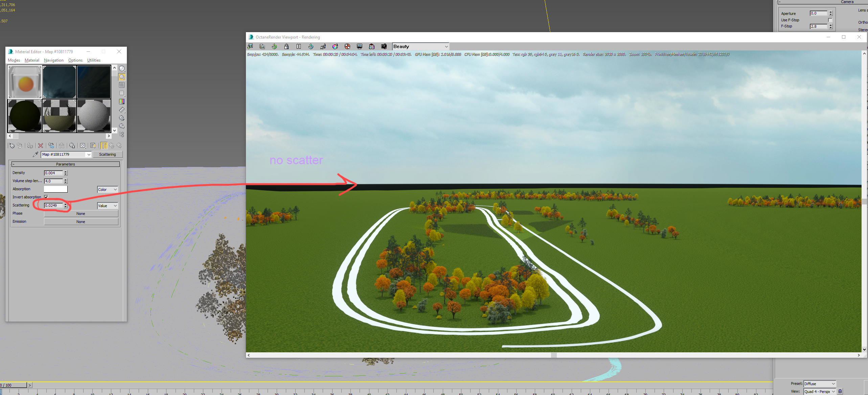The width and height of the screenshot is (868, 395).
Task: Select the orange sphere material sample slot
Action: [25, 82]
